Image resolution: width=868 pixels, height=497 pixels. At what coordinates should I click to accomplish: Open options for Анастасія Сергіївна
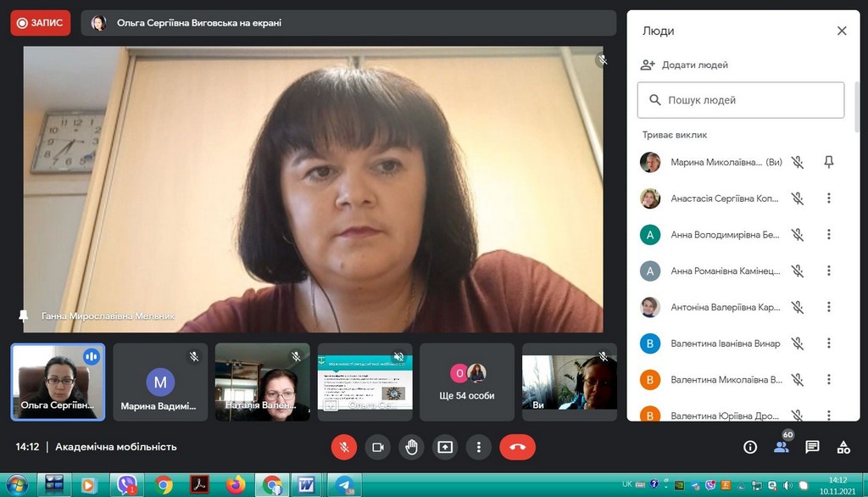(x=829, y=198)
